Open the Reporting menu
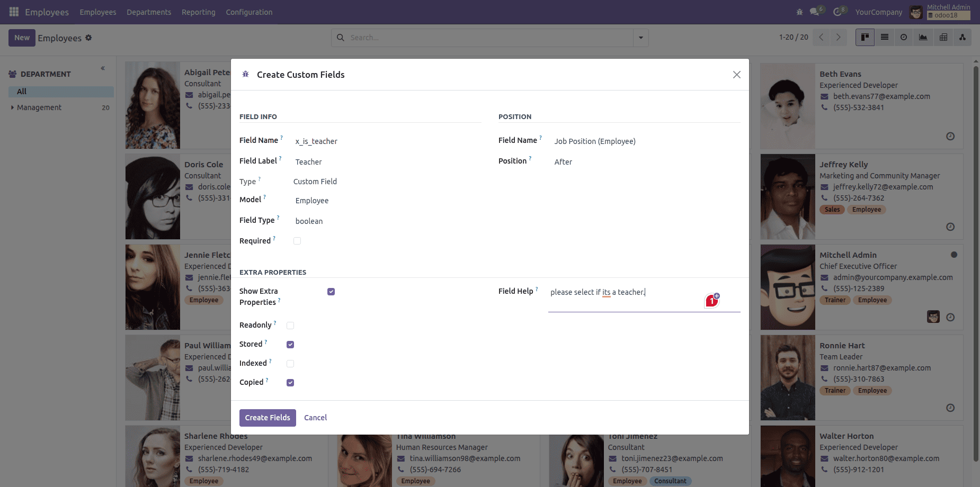980x487 pixels. pyautogui.click(x=199, y=12)
